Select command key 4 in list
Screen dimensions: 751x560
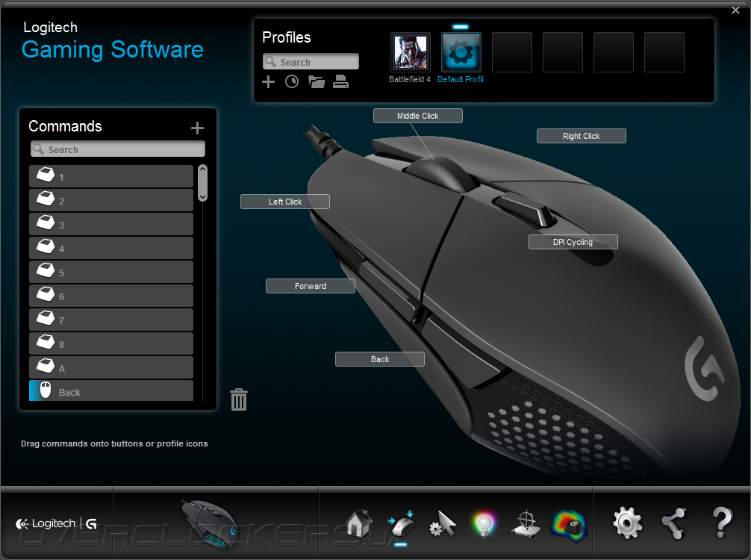(111, 248)
